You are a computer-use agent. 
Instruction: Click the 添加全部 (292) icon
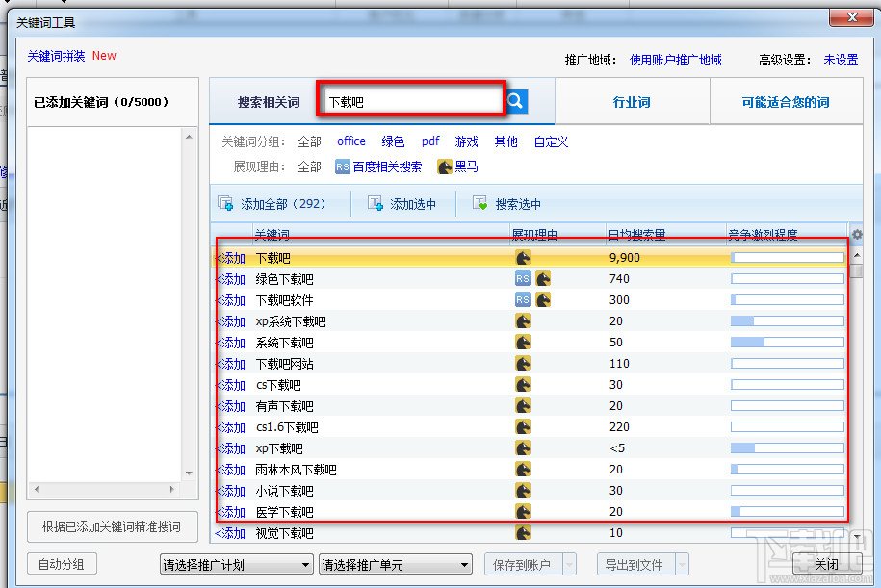click(225, 203)
